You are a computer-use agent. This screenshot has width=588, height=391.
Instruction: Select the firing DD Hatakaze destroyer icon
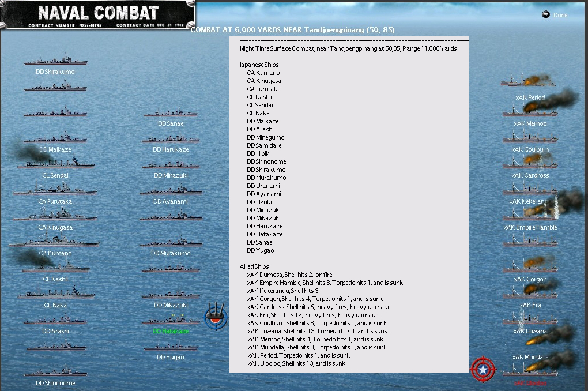pyautogui.click(x=171, y=319)
